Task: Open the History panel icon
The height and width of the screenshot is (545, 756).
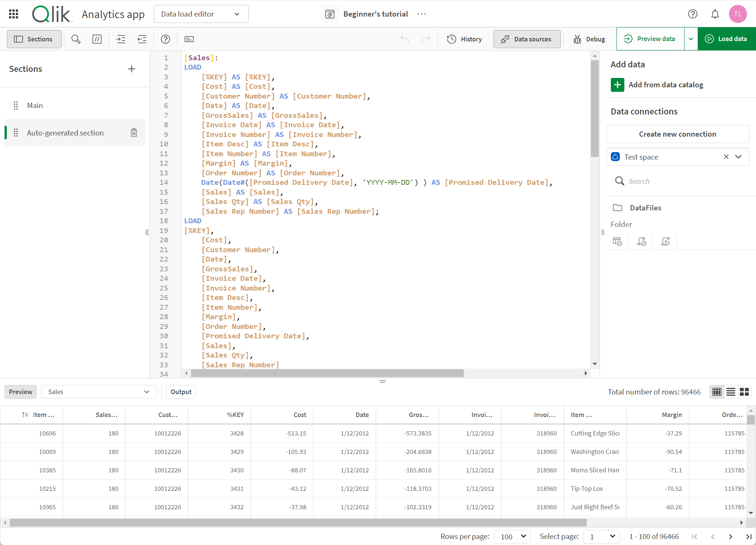Action: 465,39
